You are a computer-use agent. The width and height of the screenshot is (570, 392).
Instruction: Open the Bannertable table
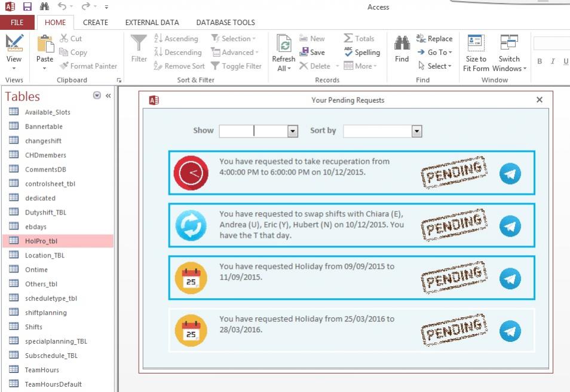(x=44, y=127)
